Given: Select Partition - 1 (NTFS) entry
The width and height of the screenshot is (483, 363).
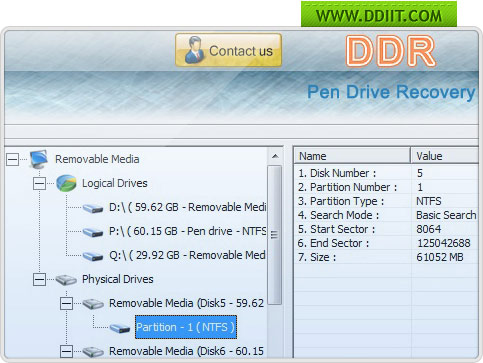Looking at the screenshot, I should (186, 327).
